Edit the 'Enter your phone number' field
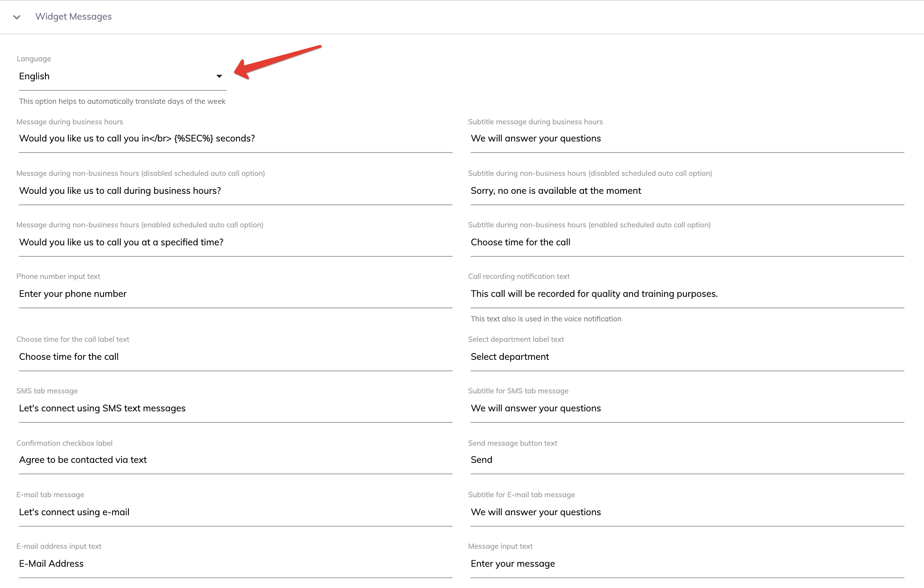 tap(235, 294)
